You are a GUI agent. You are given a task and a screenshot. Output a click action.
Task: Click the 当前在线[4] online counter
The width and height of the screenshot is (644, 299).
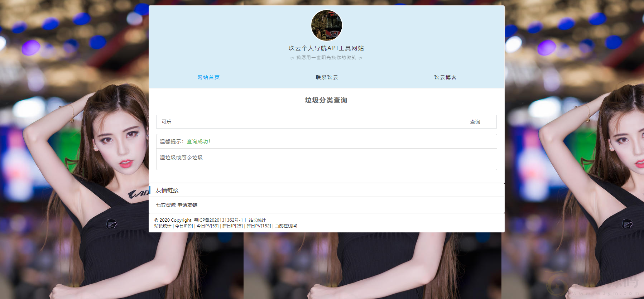click(x=286, y=226)
